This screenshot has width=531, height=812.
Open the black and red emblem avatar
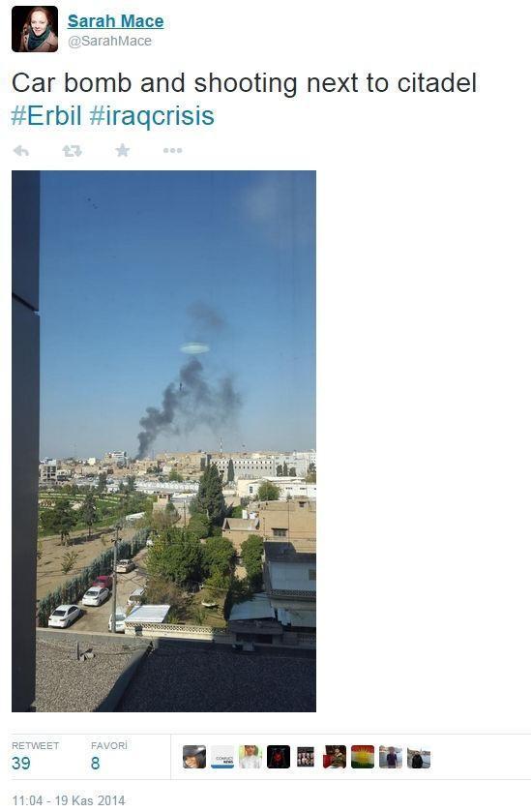pyautogui.click(x=279, y=757)
